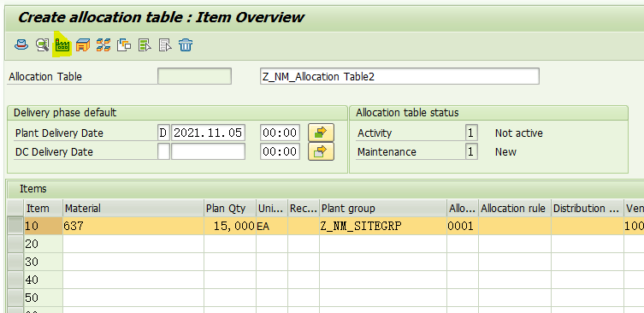Click the DC Delivery Date time field
The width and height of the screenshot is (644, 313).
pyautogui.click(x=281, y=151)
